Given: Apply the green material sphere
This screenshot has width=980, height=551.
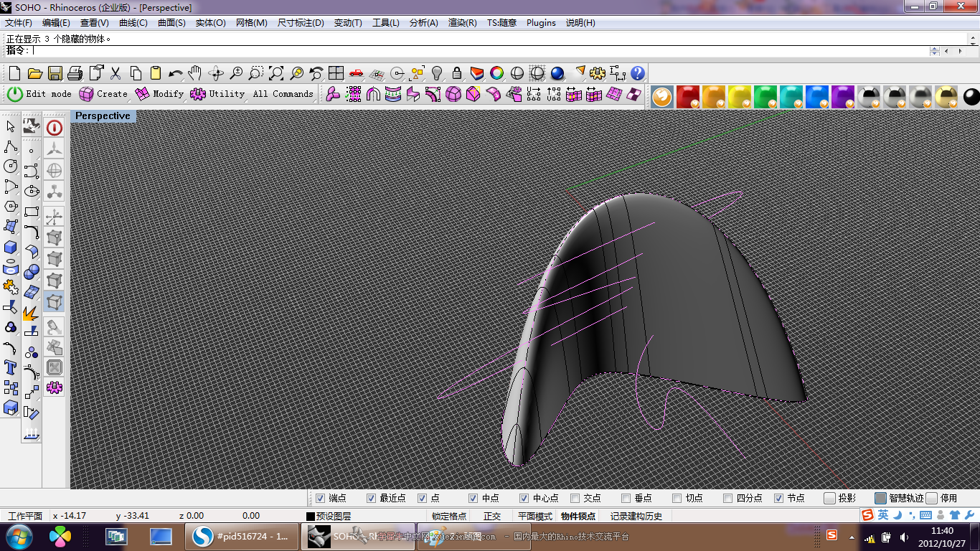Looking at the screenshot, I should [765, 97].
